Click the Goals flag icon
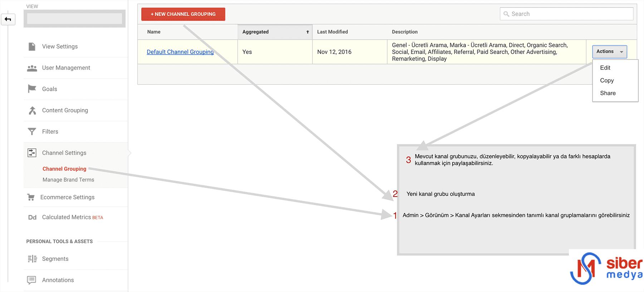This screenshot has height=292, width=644. point(32,89)
